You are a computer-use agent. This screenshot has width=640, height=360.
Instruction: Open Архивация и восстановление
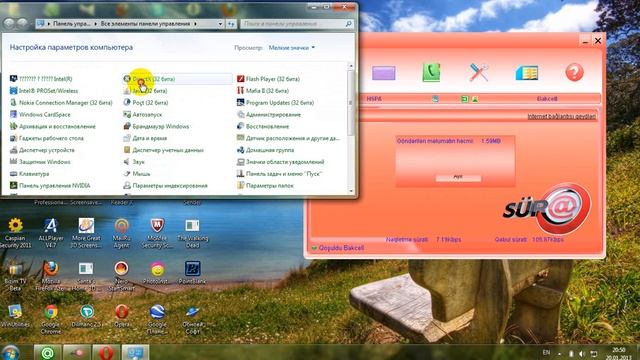(53, 126)
